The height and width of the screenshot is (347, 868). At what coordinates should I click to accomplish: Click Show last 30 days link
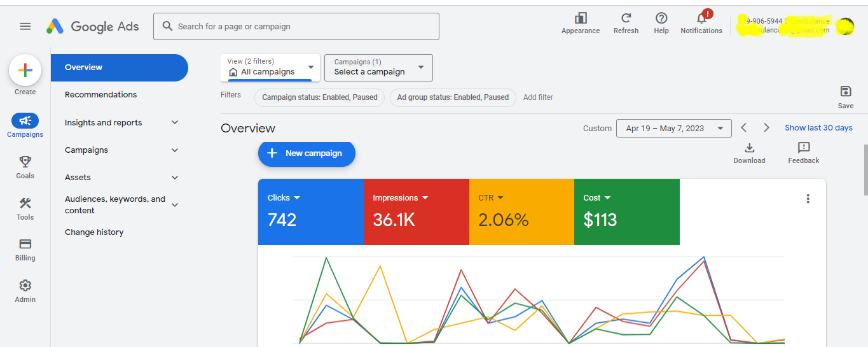818,128
